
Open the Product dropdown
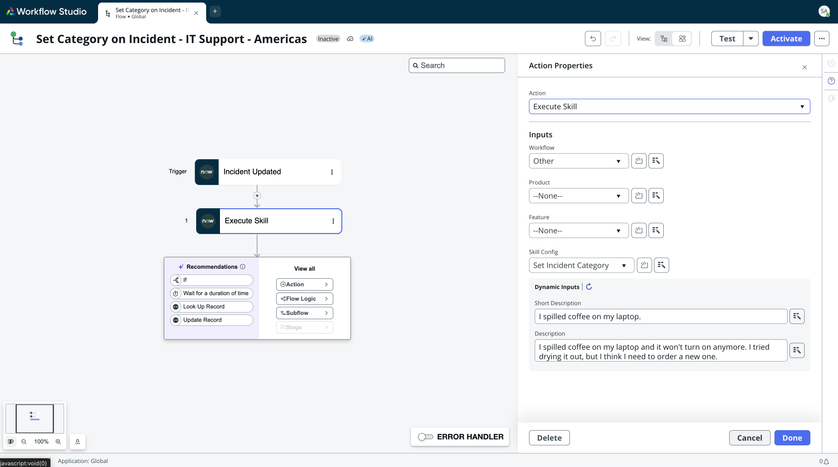coord(578,196)
